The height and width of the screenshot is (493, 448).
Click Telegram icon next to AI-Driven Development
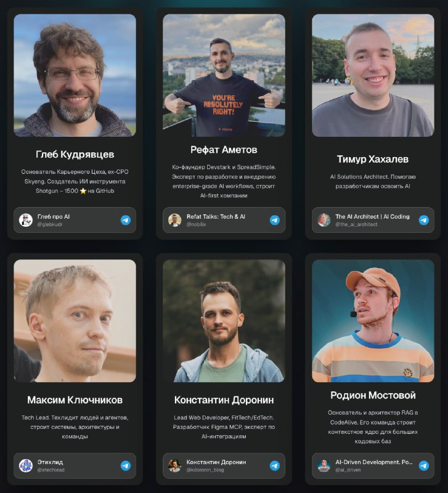pos(424,466)
